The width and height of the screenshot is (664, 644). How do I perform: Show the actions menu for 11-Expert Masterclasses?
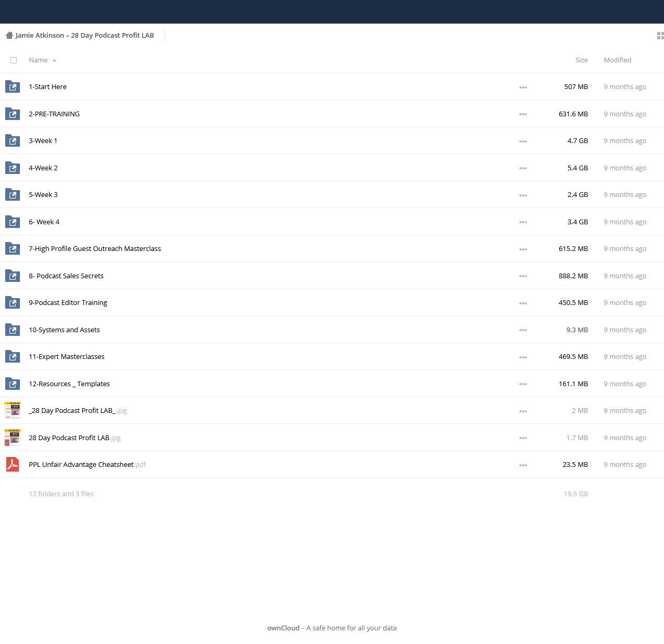click(x=523, y=357)
